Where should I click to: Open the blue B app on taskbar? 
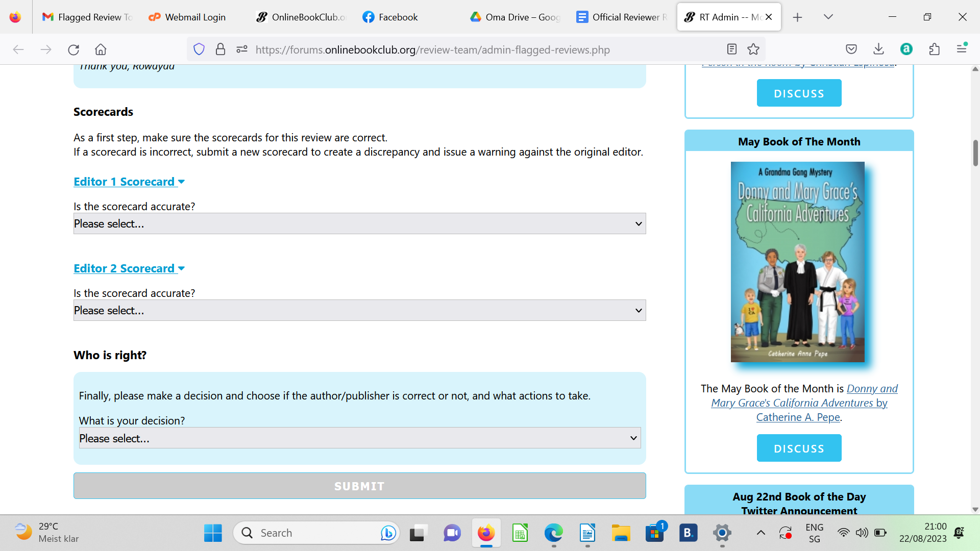688,533
